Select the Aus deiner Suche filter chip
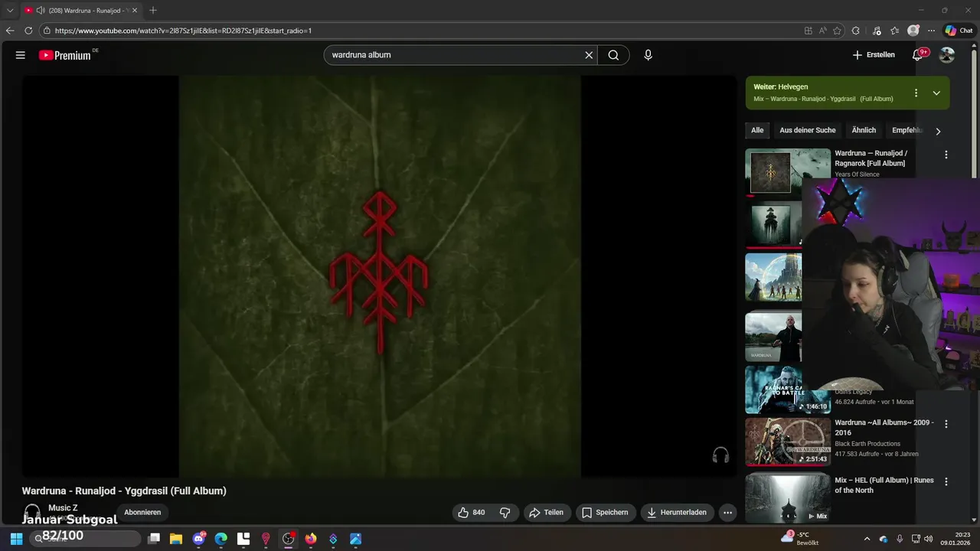980x551 pixels. coord(808,130)
